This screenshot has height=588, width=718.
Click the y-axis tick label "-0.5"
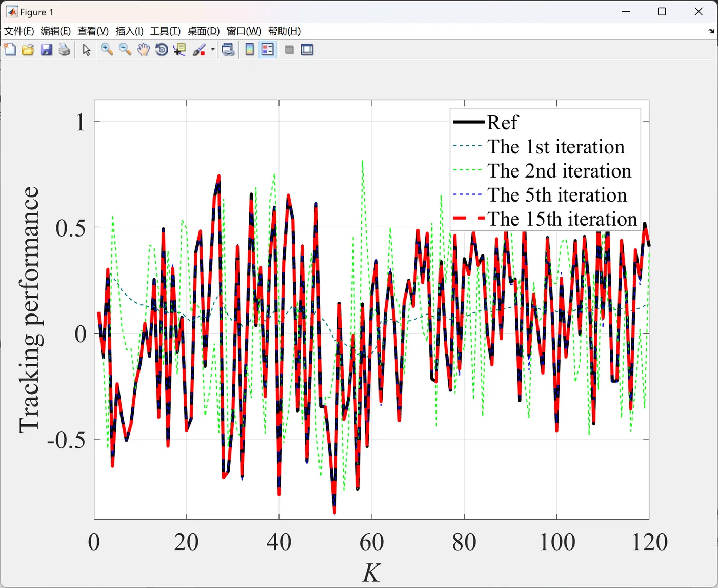[66, 440]
